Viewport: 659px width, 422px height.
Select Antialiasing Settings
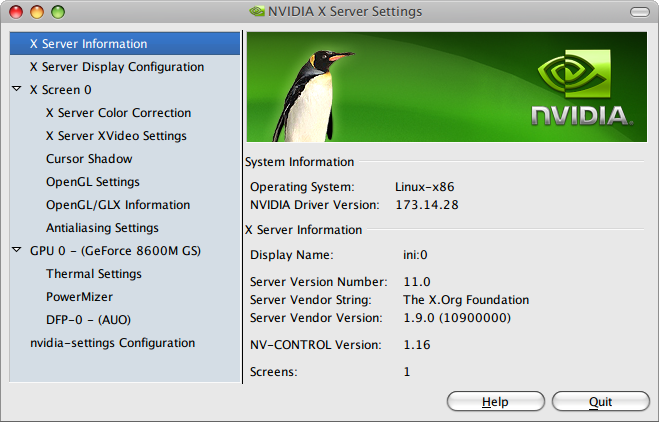103,228
